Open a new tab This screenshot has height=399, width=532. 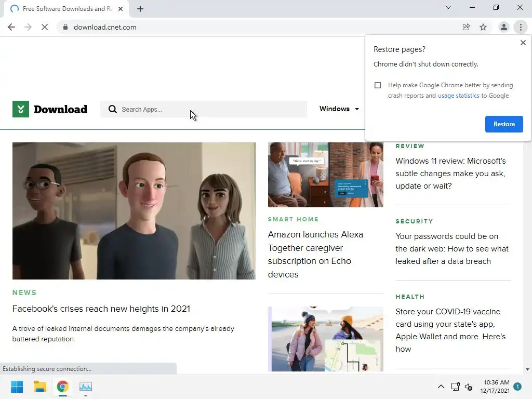click(x=140, y=9)
